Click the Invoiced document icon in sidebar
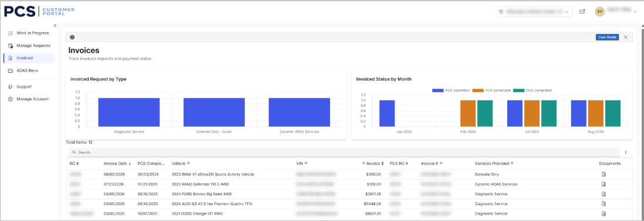This screenshot has width=644, height=221. [x=11, y=58]
